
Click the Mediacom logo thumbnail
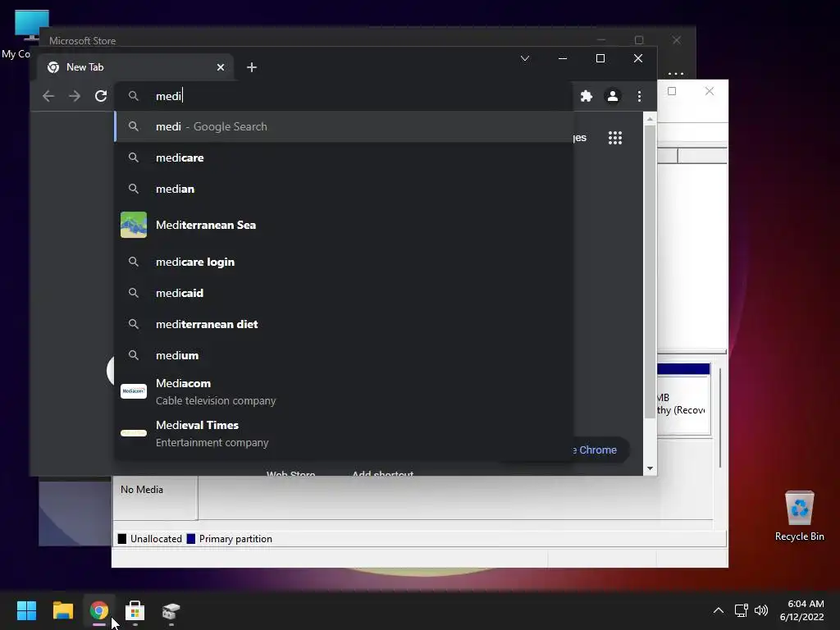pyautogui.click(x=134, y=391)
